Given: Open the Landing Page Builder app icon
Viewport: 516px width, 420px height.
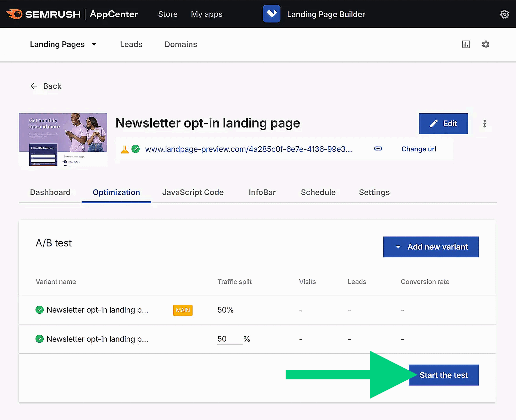Looking at the screenshot, I should pyautogui.click(x=271, y=14).
